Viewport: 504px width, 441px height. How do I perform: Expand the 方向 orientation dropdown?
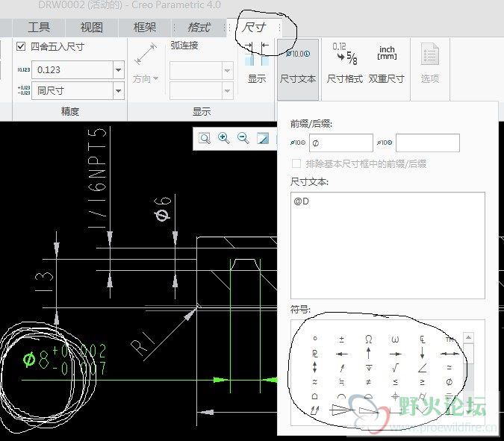146,78
